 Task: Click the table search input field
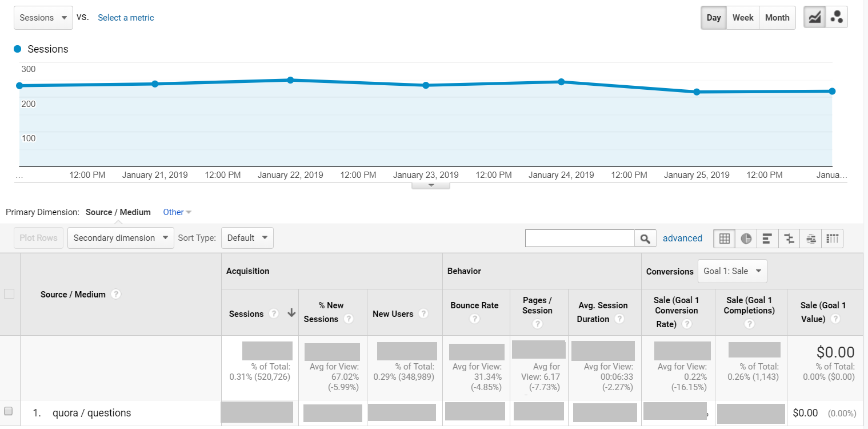(580, 239)
